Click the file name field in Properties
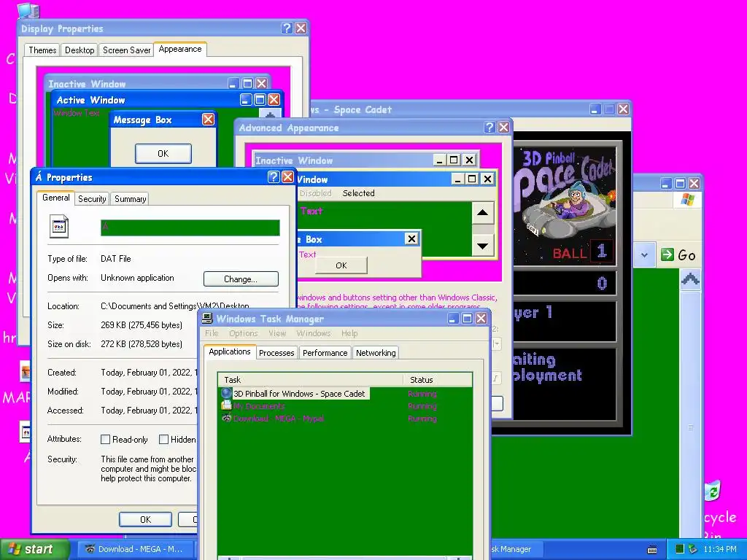This screenshot has width=747, height=560. (x=190, y=227)
